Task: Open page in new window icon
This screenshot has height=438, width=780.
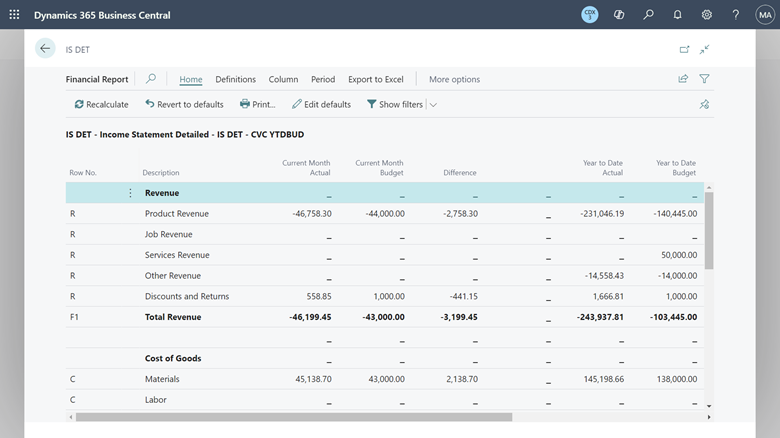Action: point(684,49)
